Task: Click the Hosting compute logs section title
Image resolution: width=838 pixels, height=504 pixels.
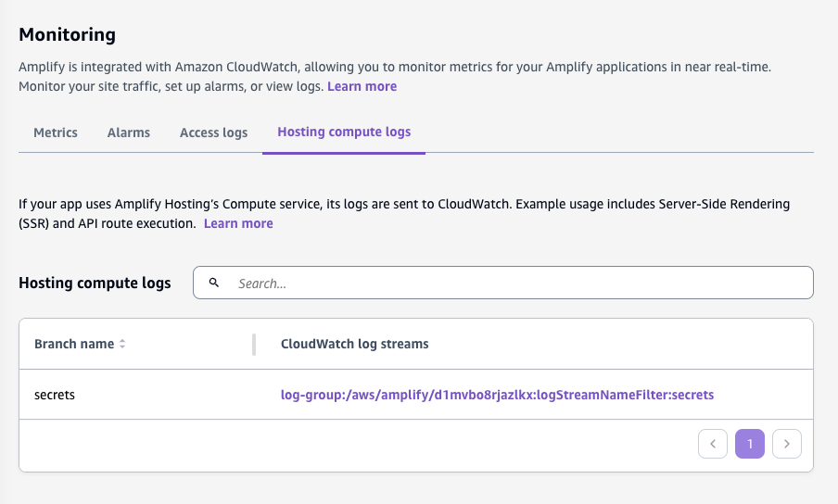Action: [95, 283]
